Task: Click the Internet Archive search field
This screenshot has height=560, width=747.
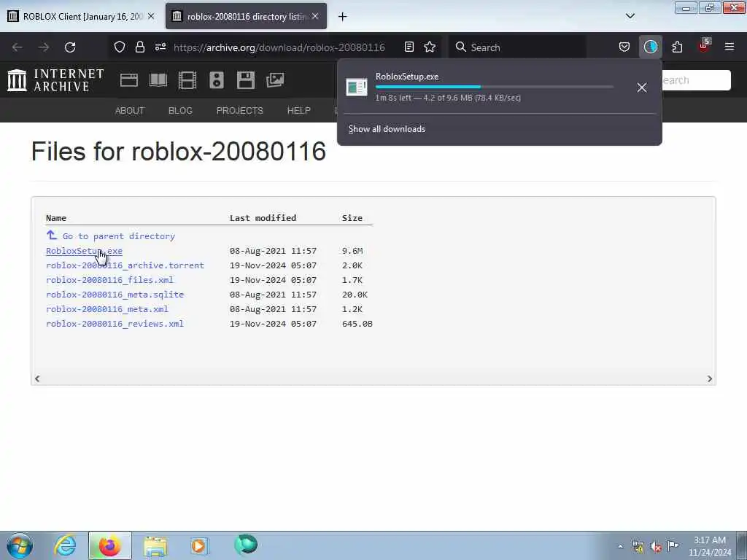Action: click(695, 80)
